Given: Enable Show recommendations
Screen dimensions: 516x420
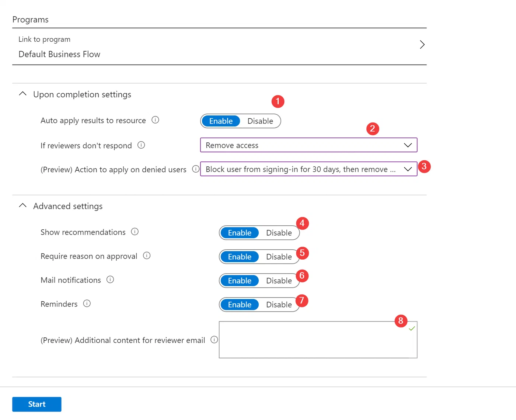Looking at the screenshot, I should coord(240,233).
